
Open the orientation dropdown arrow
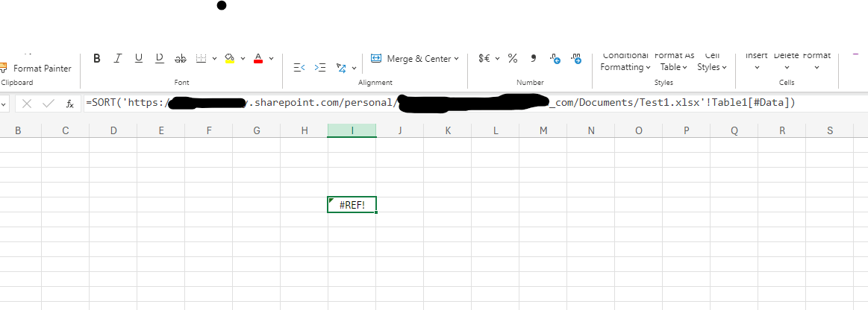[x=354, y=69]
